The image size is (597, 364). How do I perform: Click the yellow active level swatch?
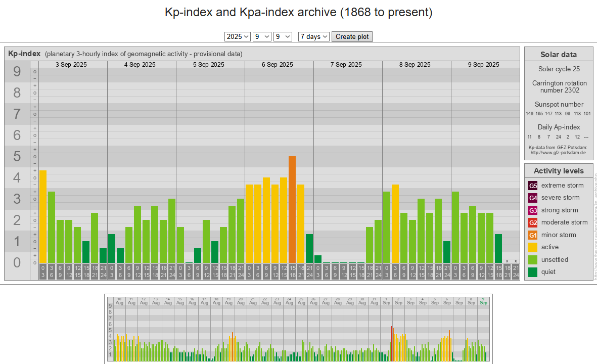coord(533,247)
